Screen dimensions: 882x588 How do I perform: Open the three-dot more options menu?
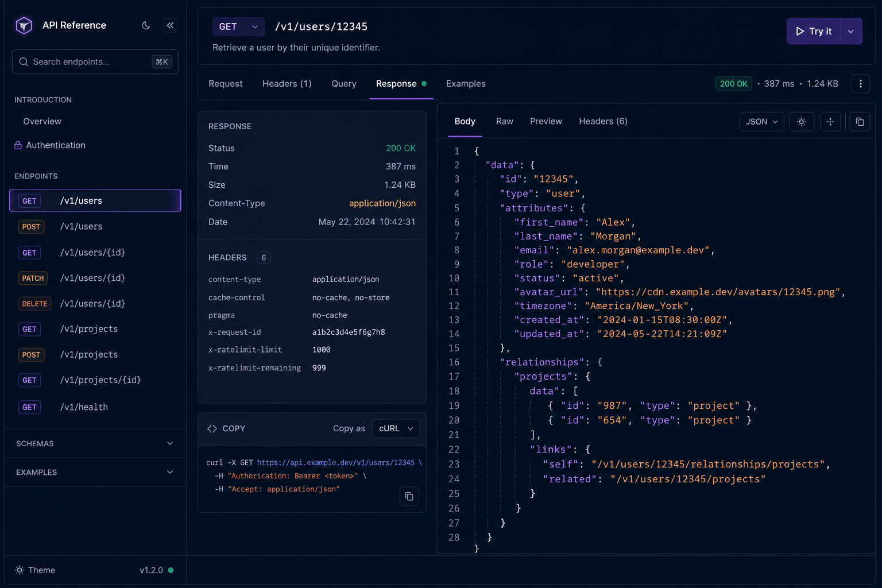(860, 84)
